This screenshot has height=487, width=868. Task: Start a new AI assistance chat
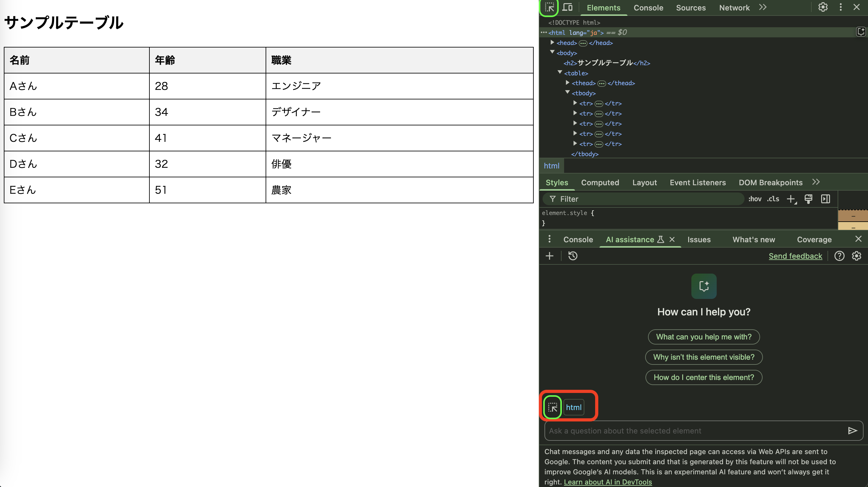549,256
